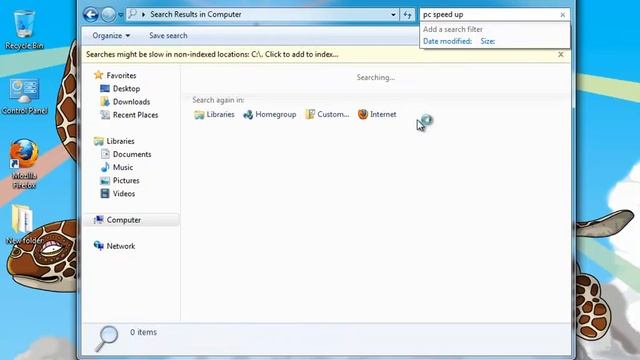Screen dimensions: 640x360
Task: Open Documents library
Action: (x=132, y=154)
